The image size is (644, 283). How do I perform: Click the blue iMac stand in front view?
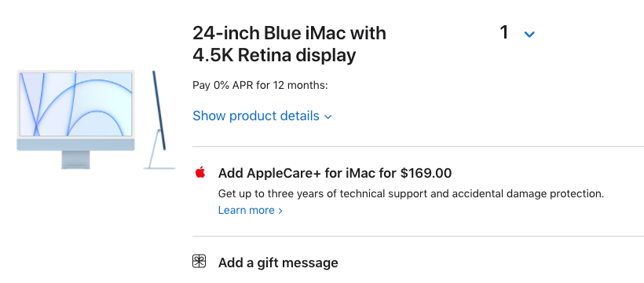pos(75,160)
